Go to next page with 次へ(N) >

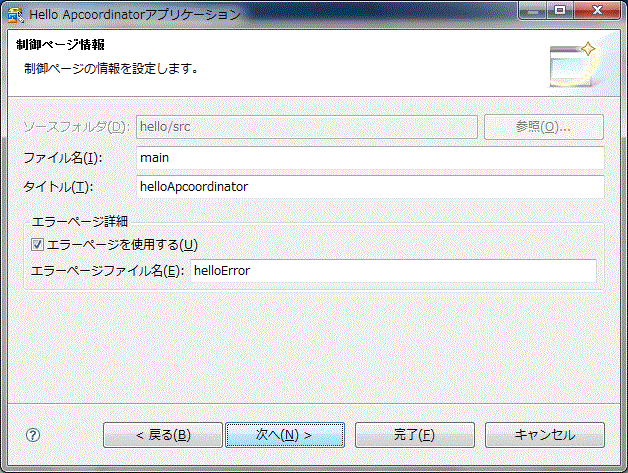[x=284, y=435]
